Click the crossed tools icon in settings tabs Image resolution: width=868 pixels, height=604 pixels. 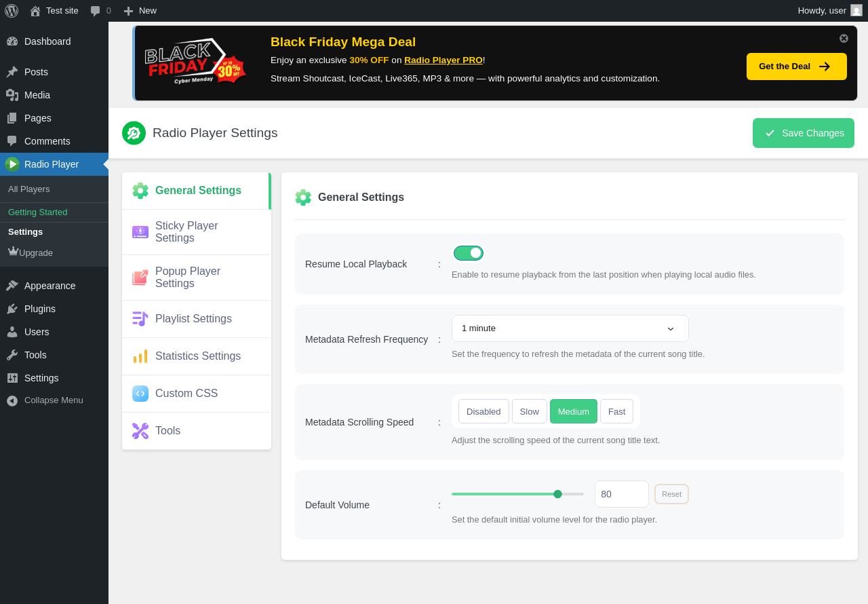point(140,431)
